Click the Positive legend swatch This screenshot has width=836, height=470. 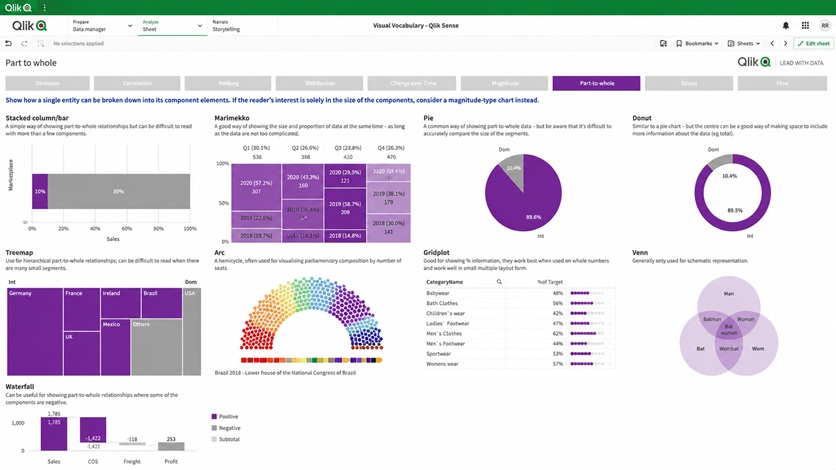(214, 417)
